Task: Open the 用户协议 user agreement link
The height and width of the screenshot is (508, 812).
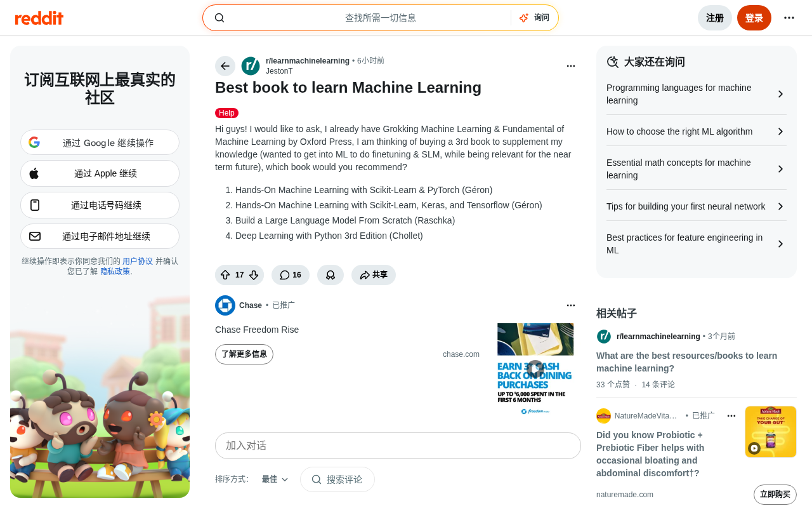Action: tap(138, 261)
